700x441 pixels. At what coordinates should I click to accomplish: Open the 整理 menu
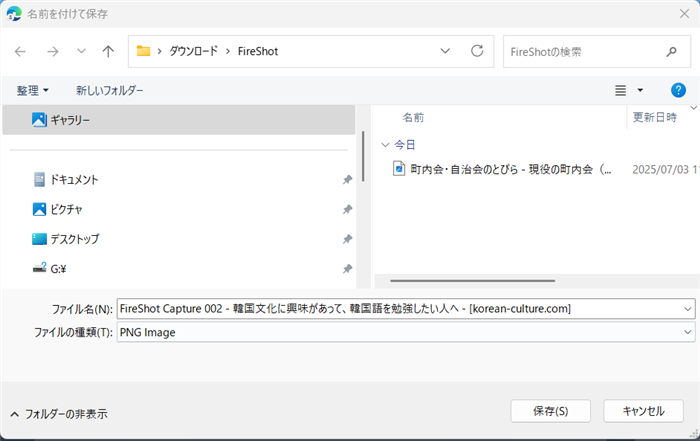click(33, 90)
